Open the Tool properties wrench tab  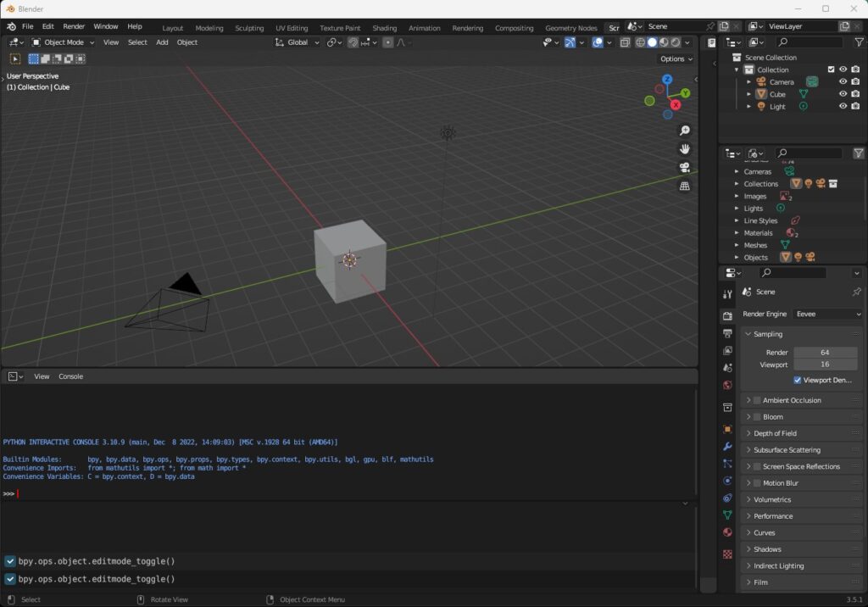pos(727,294)
